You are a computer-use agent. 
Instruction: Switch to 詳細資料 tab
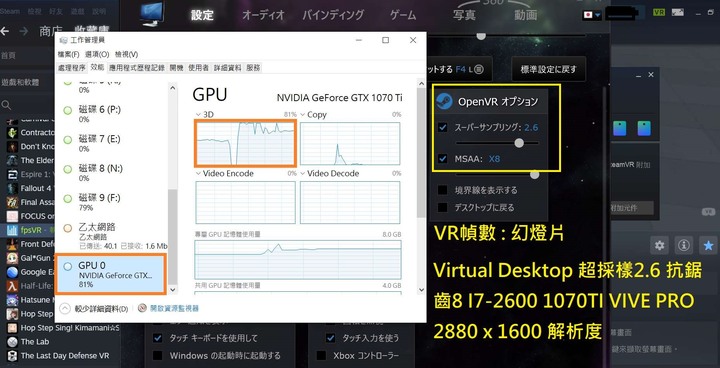[x=228, y=68]
